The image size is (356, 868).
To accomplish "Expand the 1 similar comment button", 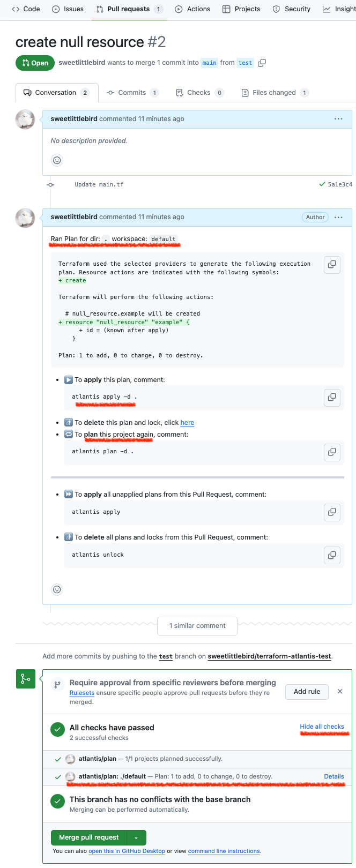I will 197,626.
